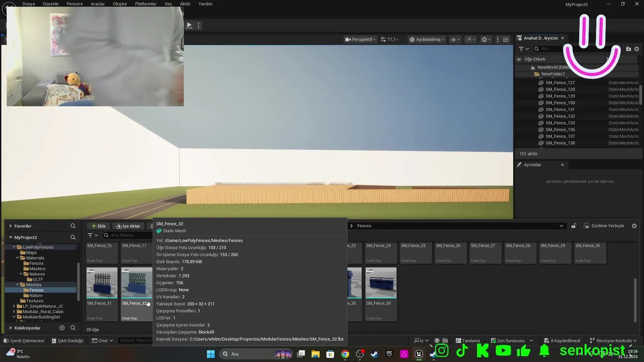Open viewport show flags eye menu
The height and width of the screenshot is (362, 644).
click(455, 39)
